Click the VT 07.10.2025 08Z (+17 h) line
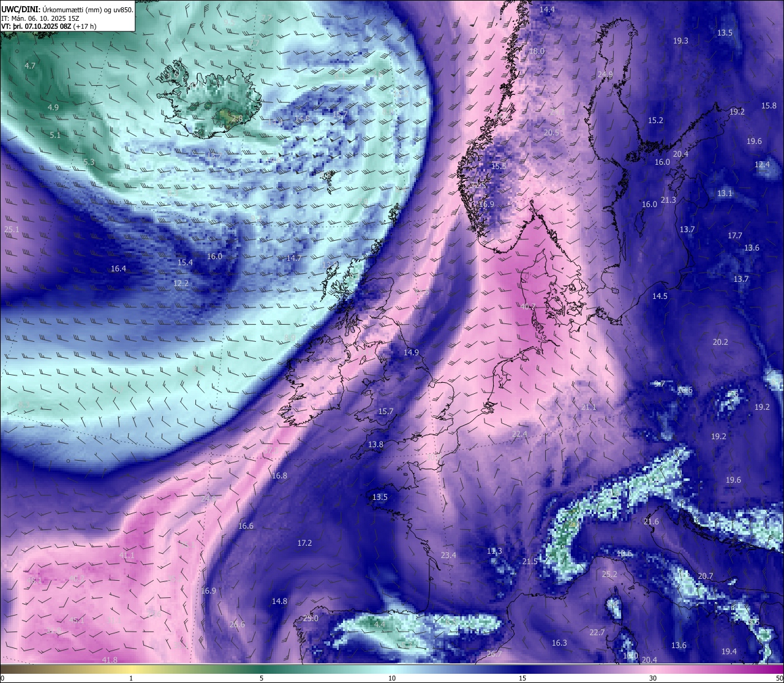This screenshot has height=683, width=784. coord(49,26)
